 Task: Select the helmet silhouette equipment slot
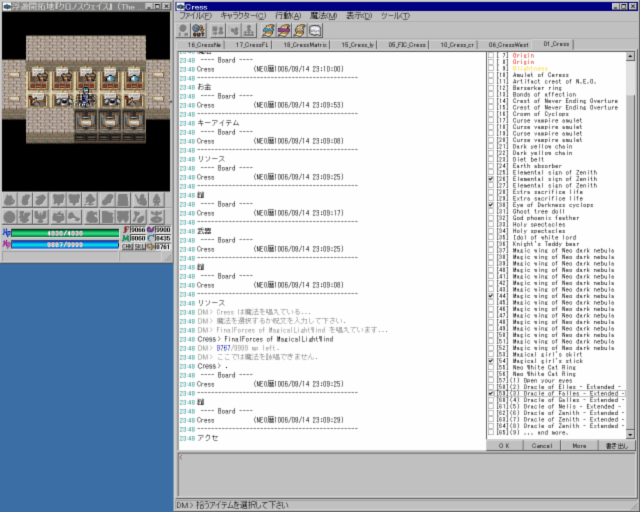point(10,200)
